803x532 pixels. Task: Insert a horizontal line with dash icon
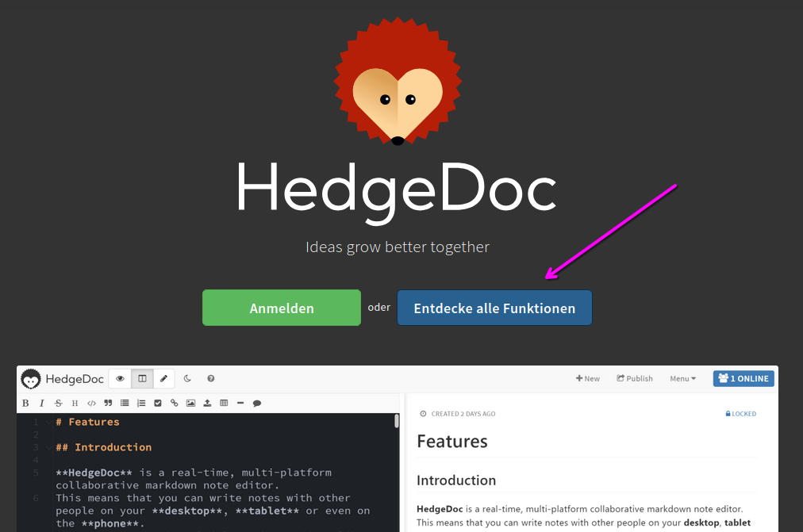point(240,403)
